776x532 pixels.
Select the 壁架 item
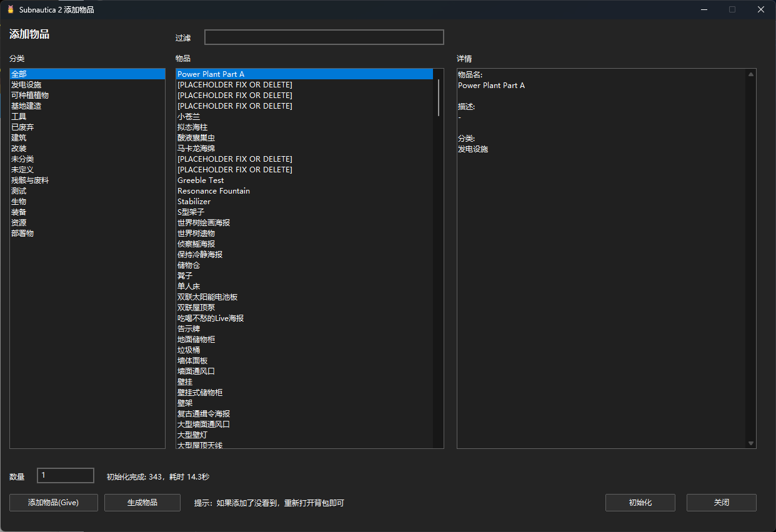point(304,403)
